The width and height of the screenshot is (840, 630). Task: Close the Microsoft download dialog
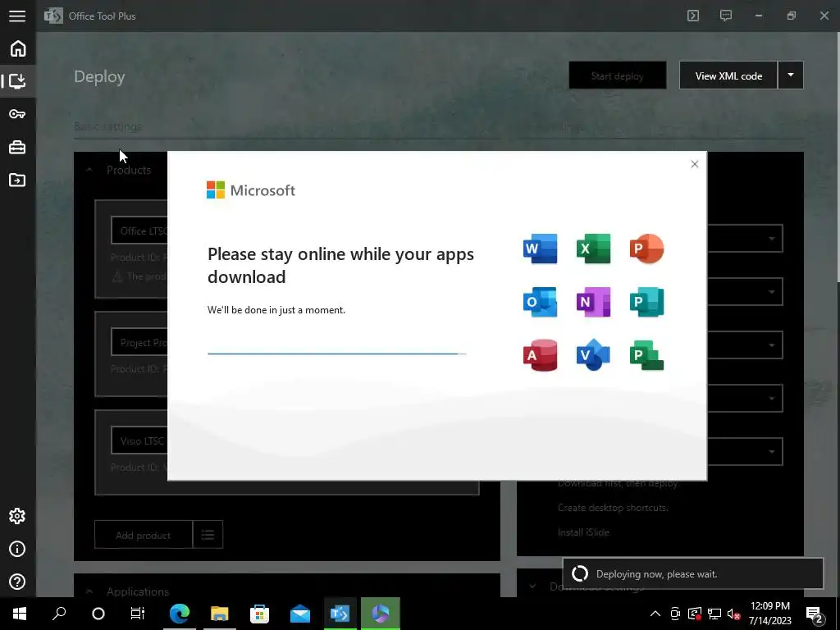694,164
